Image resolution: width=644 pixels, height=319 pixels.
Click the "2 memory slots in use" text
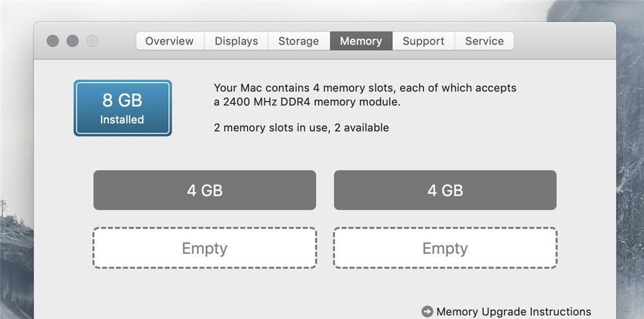(301, 128)
